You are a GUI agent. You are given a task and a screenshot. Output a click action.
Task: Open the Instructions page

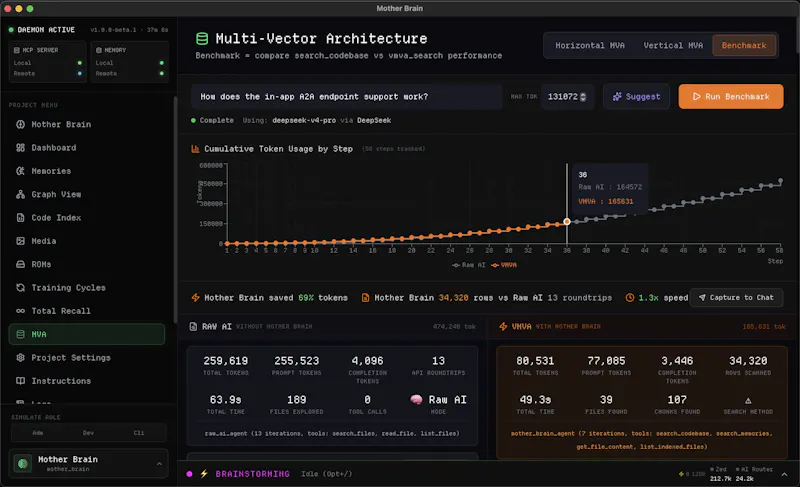pyautogui.click(x=87, y=381)
